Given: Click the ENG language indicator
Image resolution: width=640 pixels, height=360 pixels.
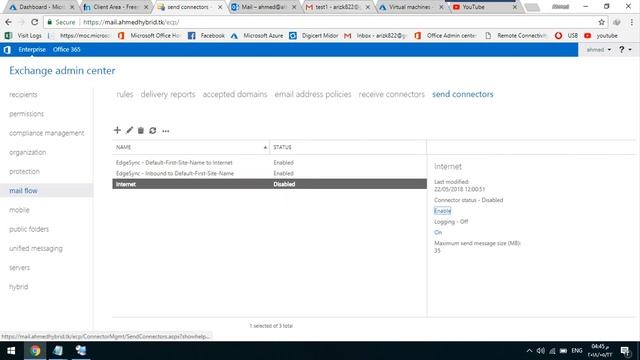Looking at the screenshot, I should pos(576,351).
